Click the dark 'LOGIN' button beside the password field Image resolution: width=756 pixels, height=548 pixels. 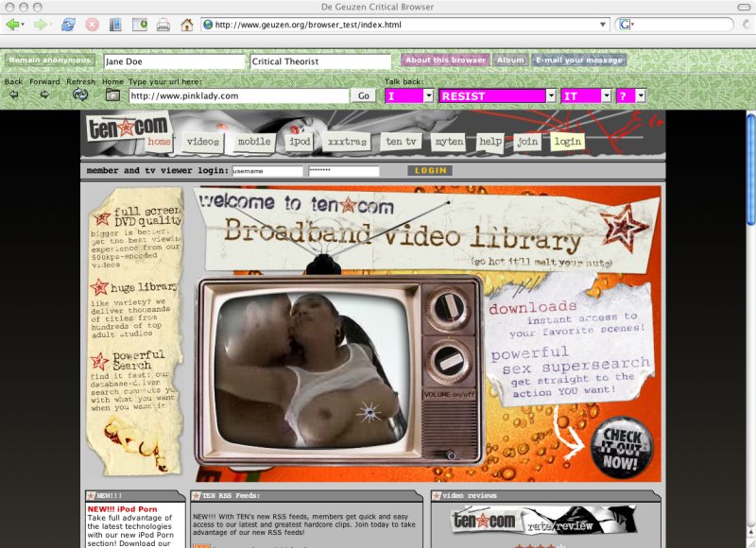[430, 171]
